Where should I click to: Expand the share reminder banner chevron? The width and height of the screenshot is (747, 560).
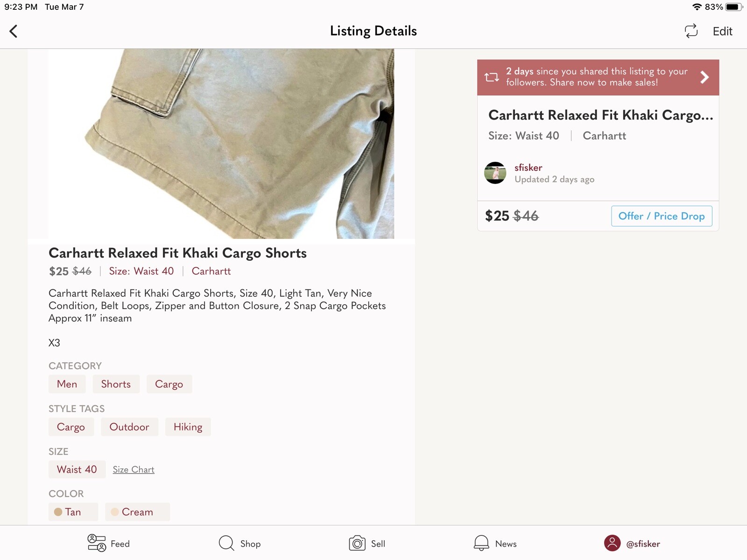(705, 77)
